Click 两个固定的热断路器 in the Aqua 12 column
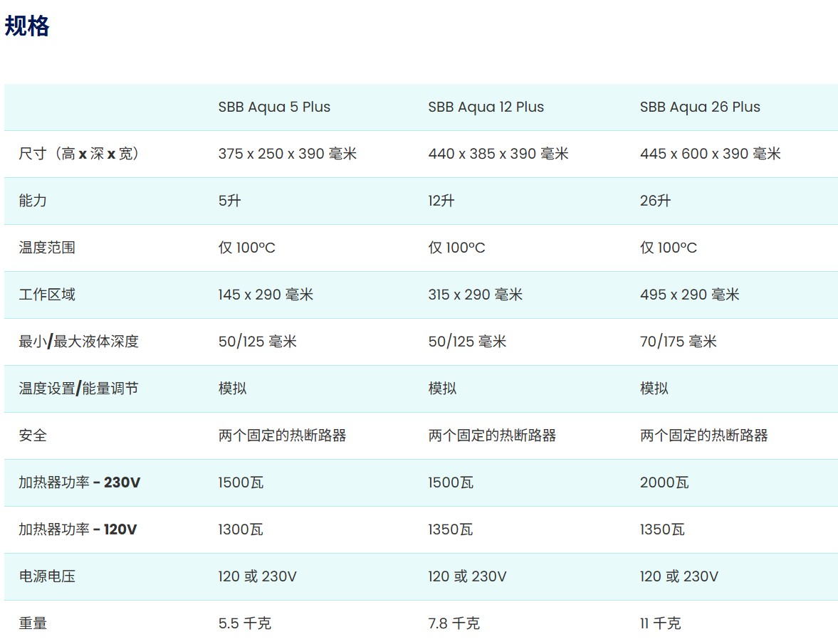The width and height of the screenshot is (838, 644). [x=492, y=436]
